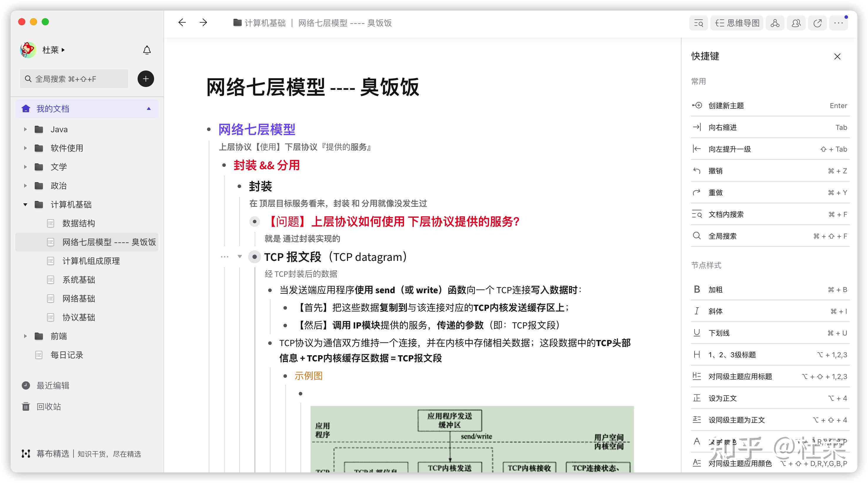The image size is (868, 483).
Task: Open notifications bell icon
Action: tap(147, 50)
